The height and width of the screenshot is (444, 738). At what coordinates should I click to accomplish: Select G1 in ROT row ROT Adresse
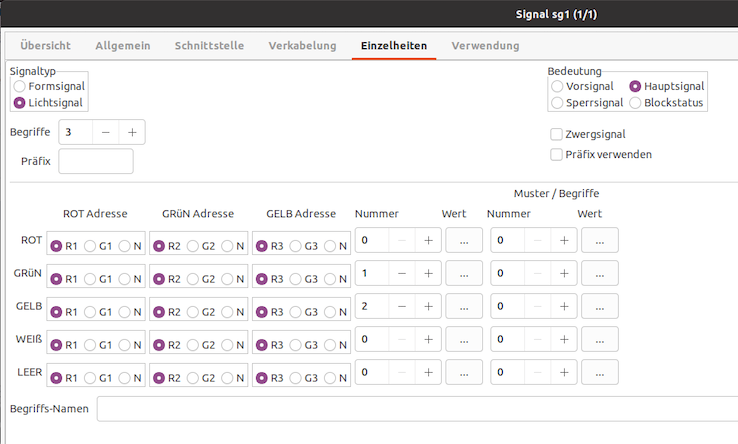(91, 246)
